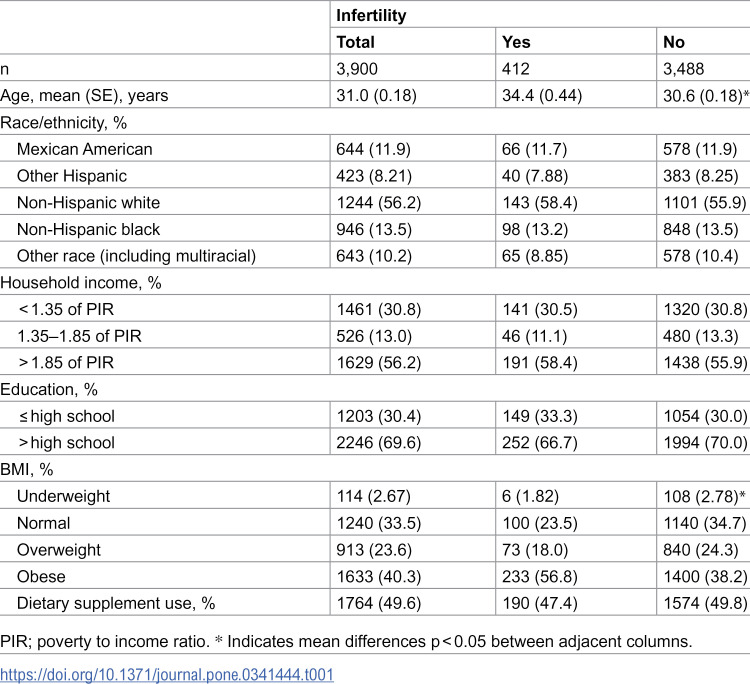750x684 pixels.
Task: Select the Yes column header
Action: [516, 42]
